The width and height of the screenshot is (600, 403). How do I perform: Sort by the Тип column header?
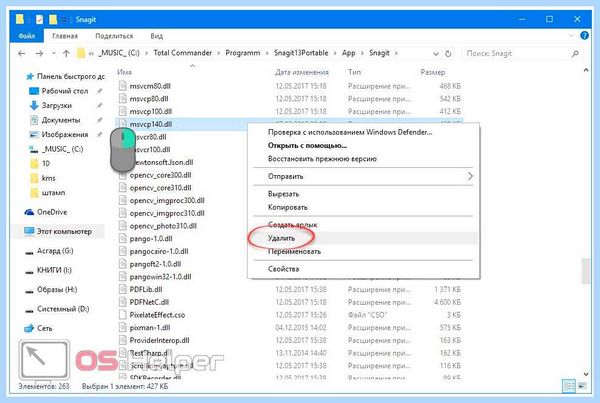[354, 72]
